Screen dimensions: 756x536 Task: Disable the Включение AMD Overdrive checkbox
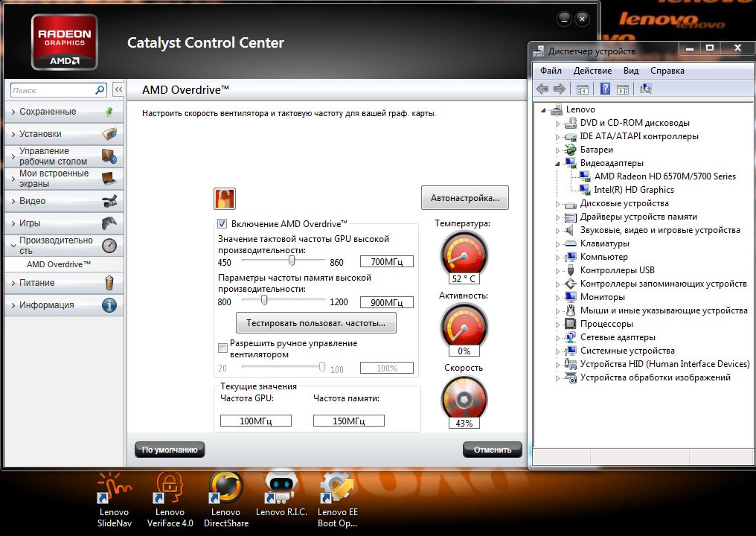point(222,224)
